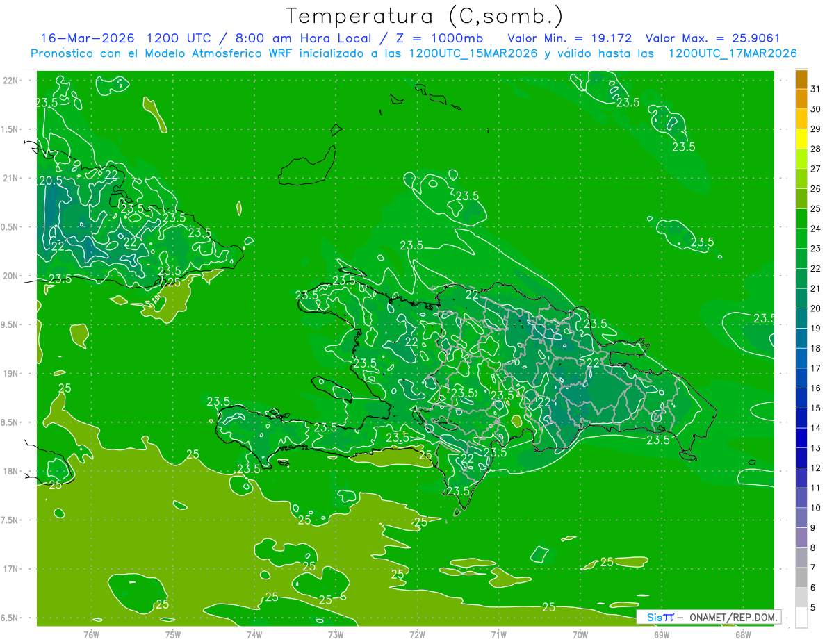The image size is (834, 644).
Task: Click longitude axis label '68W'
Action: pyautogui.click(x=743, y=634)
